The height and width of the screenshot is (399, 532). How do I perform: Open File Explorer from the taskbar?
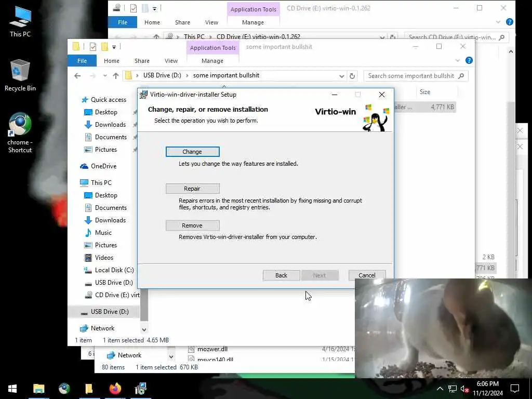38,389
